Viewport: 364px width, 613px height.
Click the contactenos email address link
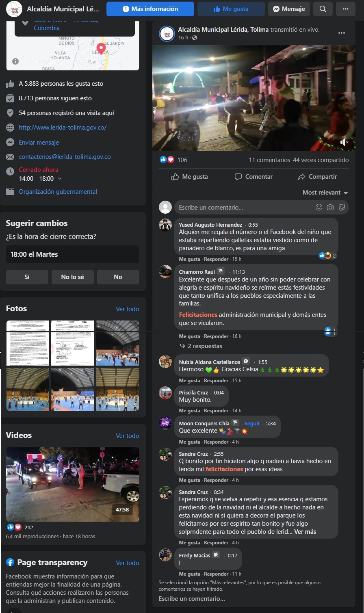65,157
